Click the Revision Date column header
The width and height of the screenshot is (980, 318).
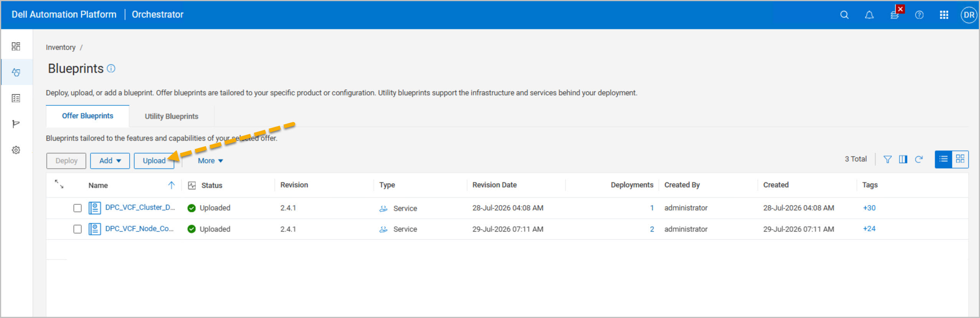[x=494, y=185]
